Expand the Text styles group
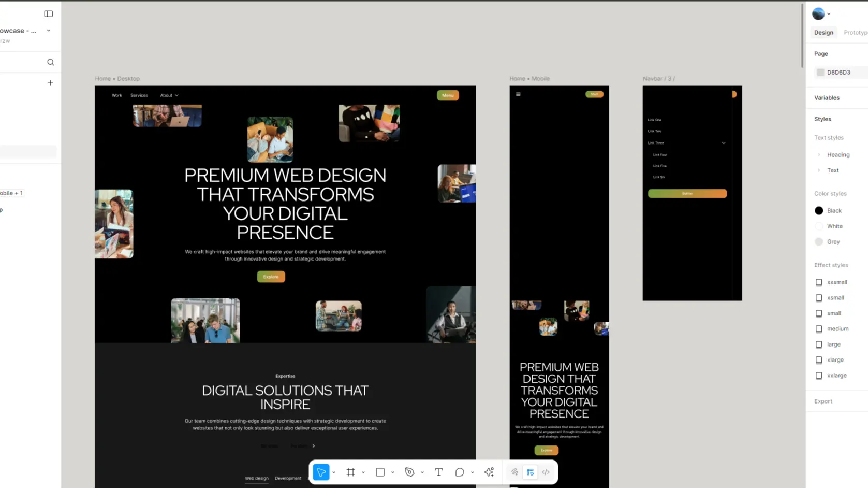This screenshot has width=868, height=489. [819, 170]
